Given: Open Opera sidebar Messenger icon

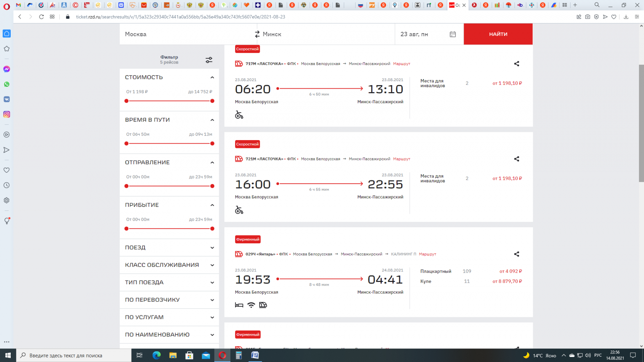Looking at the screenshot, I should coord(6,69).
